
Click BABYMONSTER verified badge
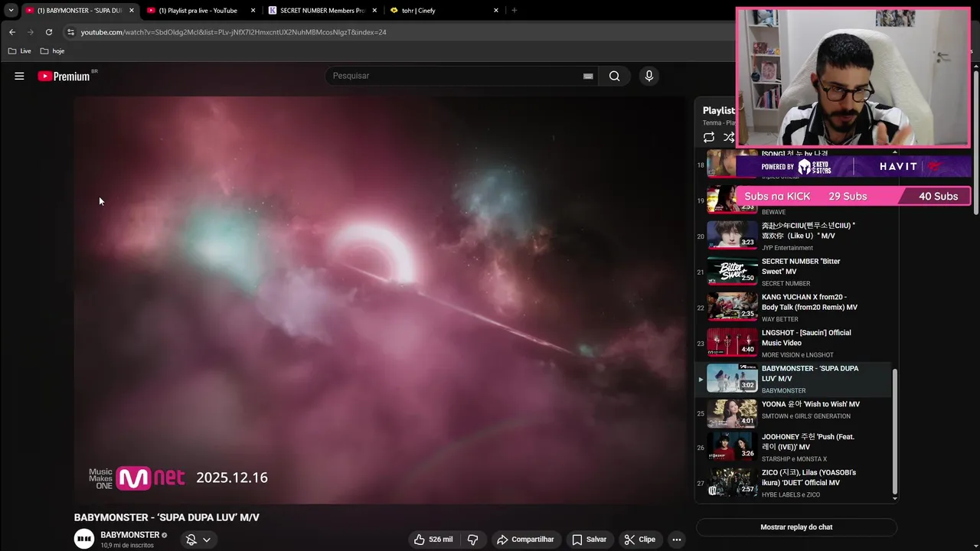click(x=165, y=535)
